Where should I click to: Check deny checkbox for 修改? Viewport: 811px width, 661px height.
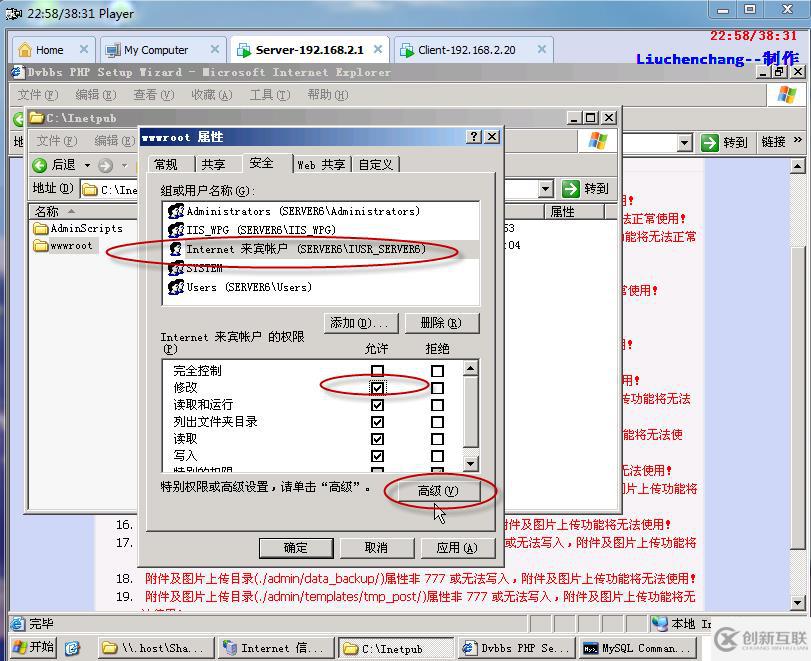point(438,388)
